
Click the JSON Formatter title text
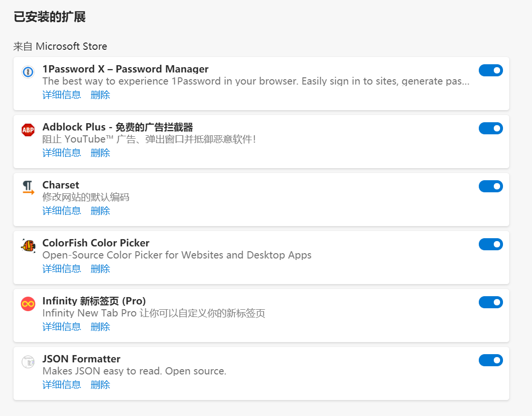(x=81, y=359)
